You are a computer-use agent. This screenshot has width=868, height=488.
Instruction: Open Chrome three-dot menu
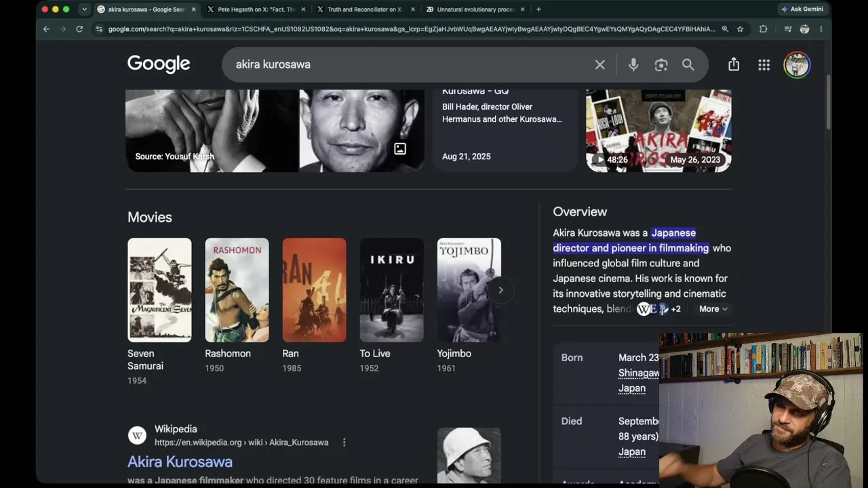(x=821, y=29)
